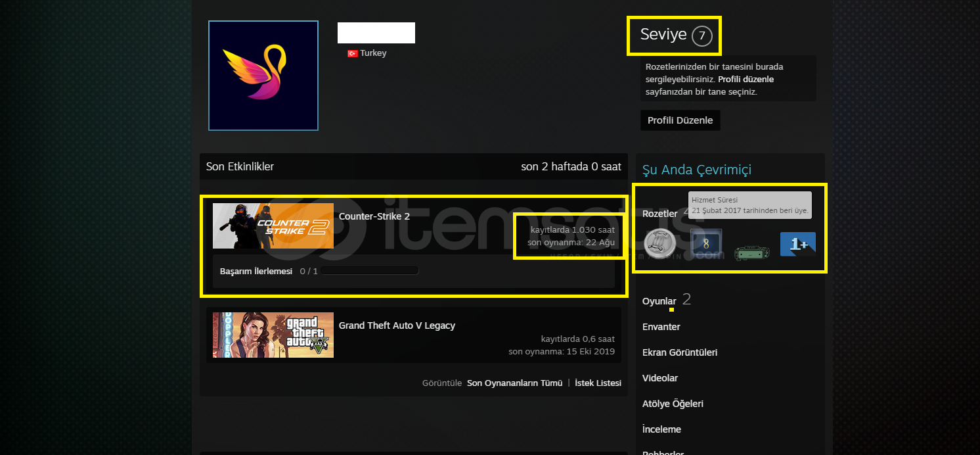Screen dimensions: 980x455
Task: Click the Profili Düzenle button
Action: [x=680, y=120]
